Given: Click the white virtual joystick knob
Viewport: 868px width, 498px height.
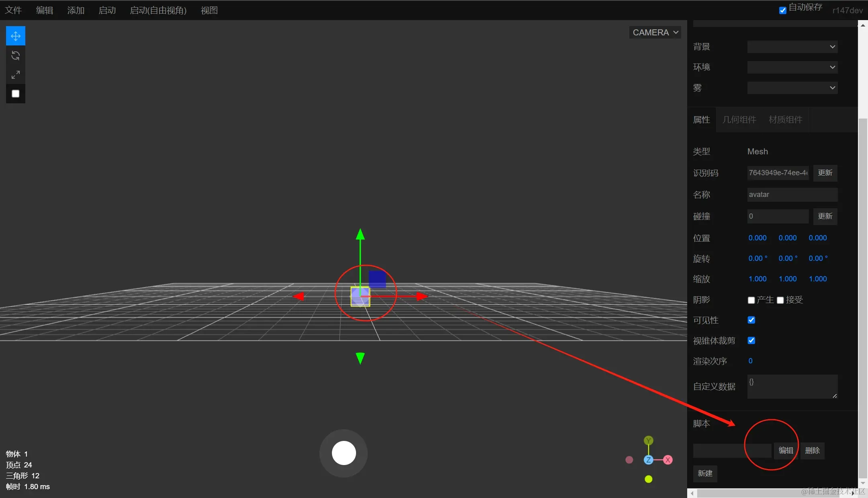Looking at the screenshot, I should 344,453.
